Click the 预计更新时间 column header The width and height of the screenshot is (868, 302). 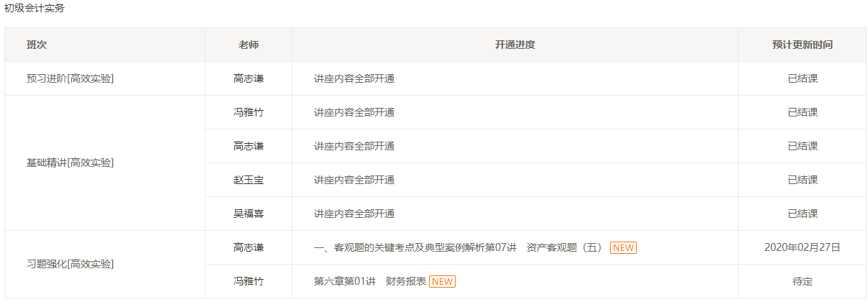(802, 45)
